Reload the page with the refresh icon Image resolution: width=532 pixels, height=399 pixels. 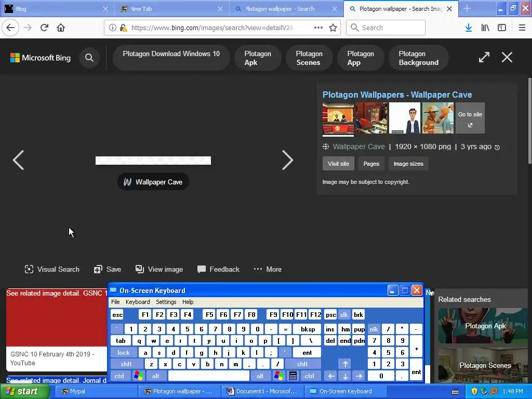[44, 28]
